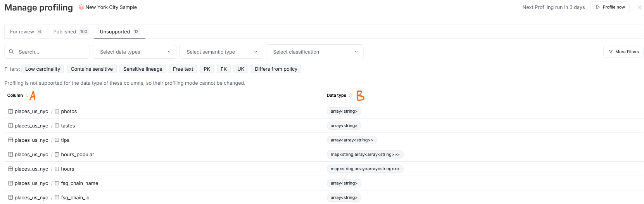Click array<array<string>> type in tips row
Viewport: 644px width, 204px height.
click(352, 140)
